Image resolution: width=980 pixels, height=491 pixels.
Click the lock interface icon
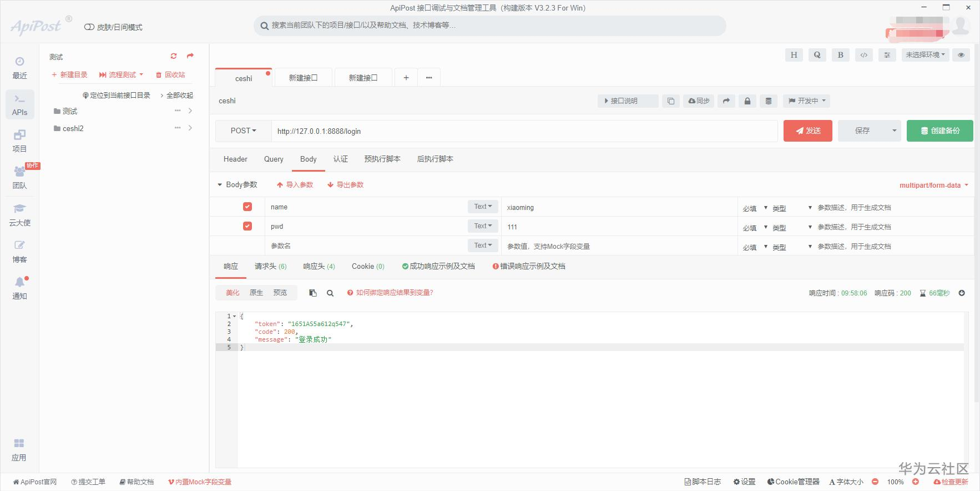(x=747, y=101)
